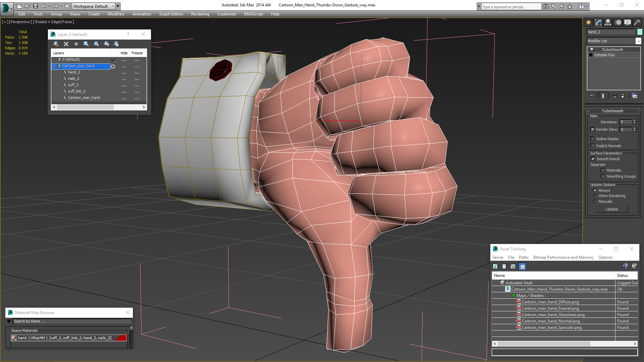Switch to the Utilities hammer tab
644x362 pixels.
637,22
